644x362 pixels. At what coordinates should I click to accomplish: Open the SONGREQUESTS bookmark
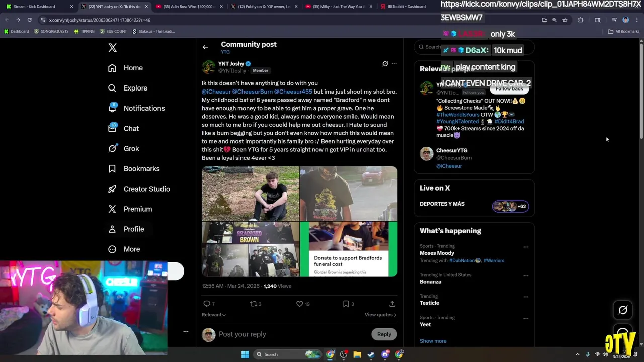(51, 31)
